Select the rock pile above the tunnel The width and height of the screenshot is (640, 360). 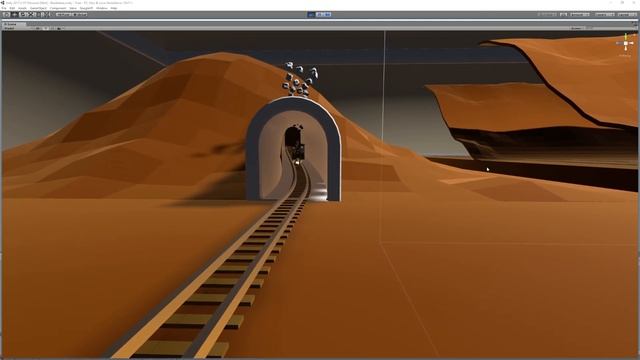point(300,80)
